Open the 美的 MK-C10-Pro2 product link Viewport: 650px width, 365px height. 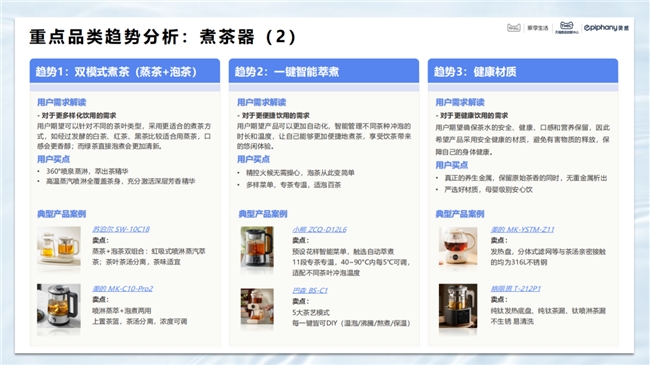point(122,288)
